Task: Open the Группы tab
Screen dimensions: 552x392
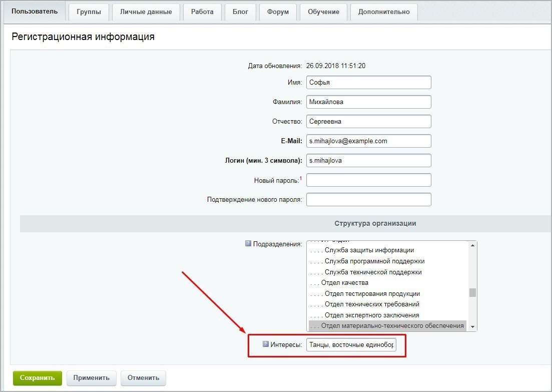Action: pyautogui.click(x=89, y=12)
